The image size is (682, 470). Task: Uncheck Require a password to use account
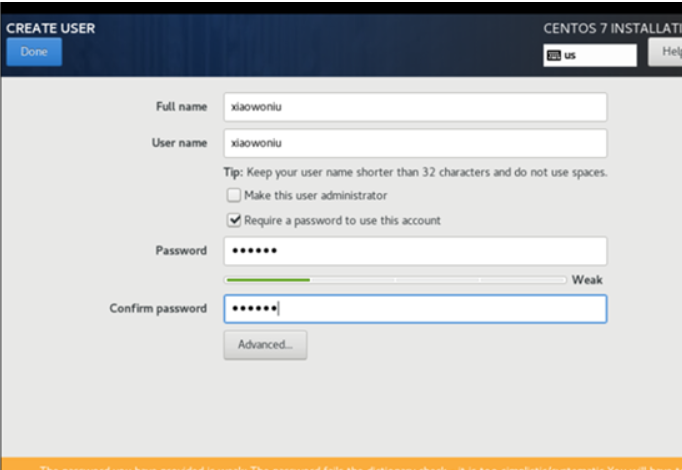234,220
